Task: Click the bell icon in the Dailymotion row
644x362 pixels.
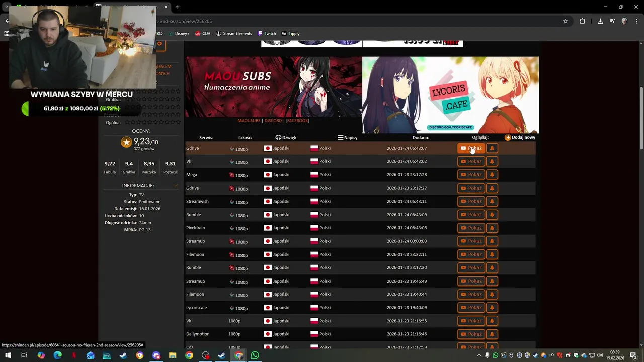Action: (492, 334)
